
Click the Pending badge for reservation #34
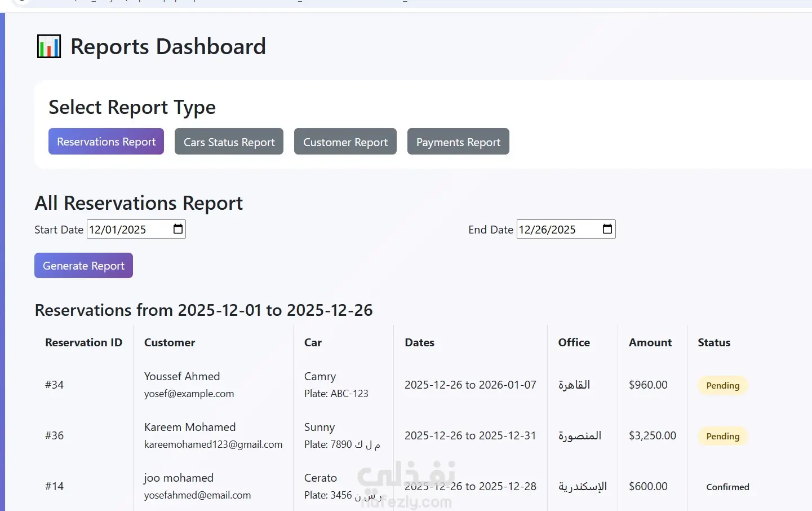pyautogui.click(x=723, y=385)
